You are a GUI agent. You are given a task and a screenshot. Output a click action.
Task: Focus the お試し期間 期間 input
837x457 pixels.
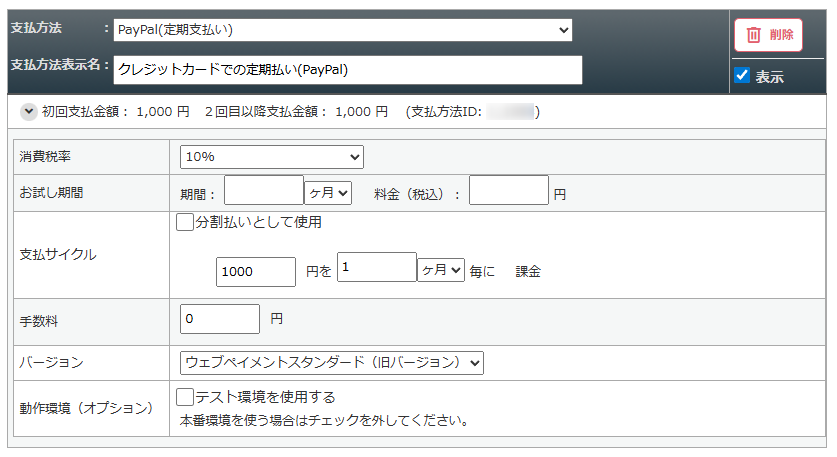click(x=263, y=191)
